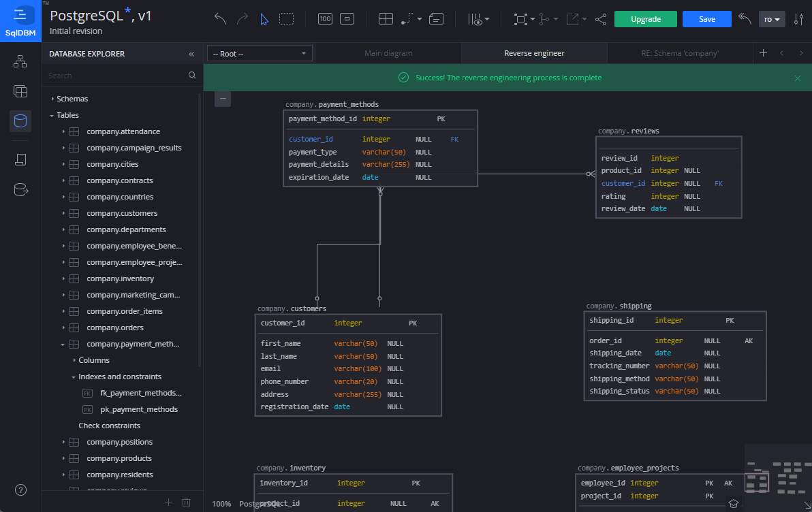Select the database explorer cylinder icon
The image size is (812, 512).
(x=20, y=121)
